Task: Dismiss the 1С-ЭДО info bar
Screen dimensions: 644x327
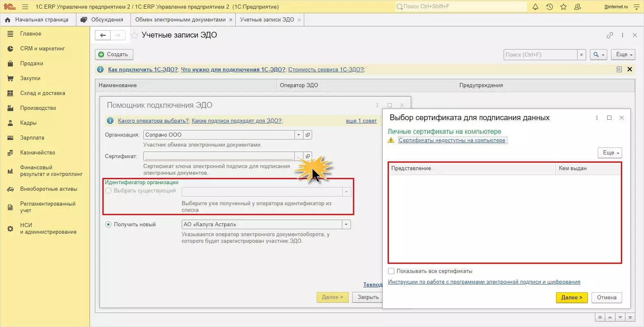Action: point(630,69)
